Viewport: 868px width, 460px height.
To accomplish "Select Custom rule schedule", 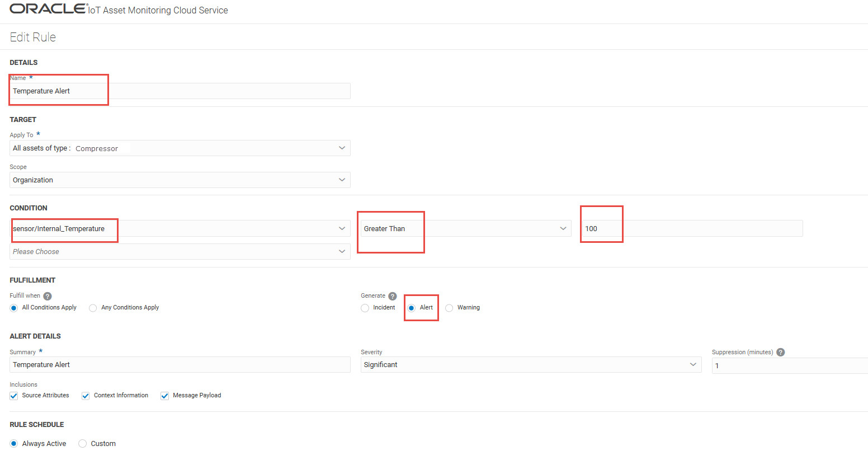I will 83,444.
